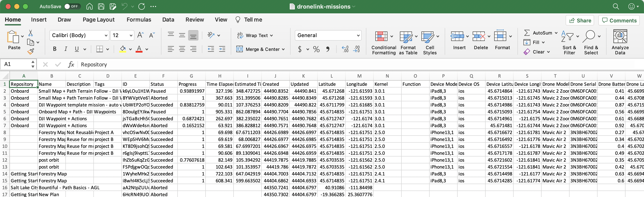This screenshot has width=644, height=197.
Task: Click the Format Painter brush icon
Action: coord(31,52)
